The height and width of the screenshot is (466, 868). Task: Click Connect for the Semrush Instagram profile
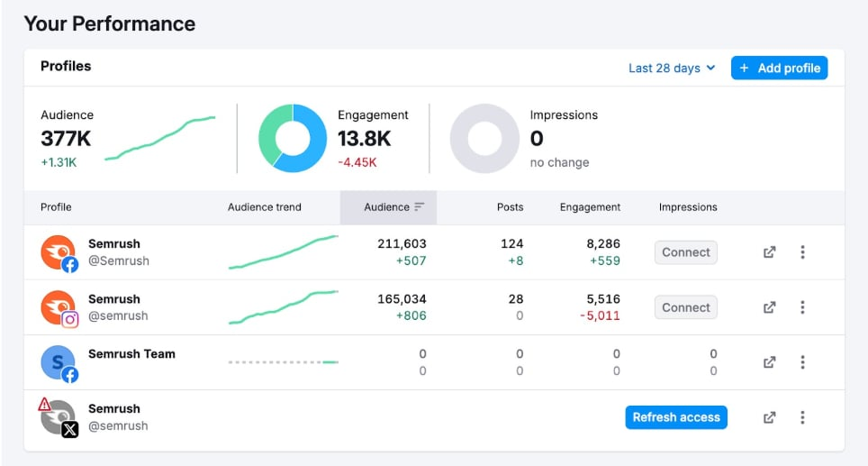click(x=686, y=307)
